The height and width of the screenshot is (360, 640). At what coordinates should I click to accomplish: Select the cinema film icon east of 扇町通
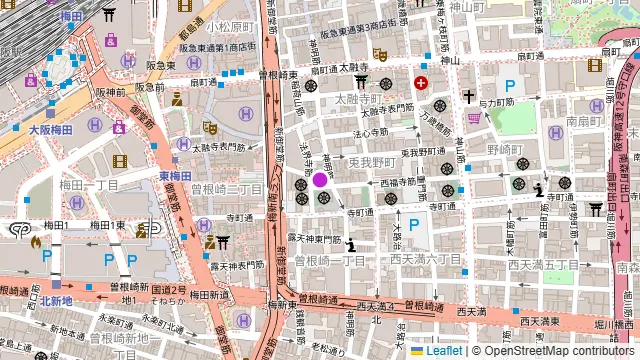click(x=595, y=65)
